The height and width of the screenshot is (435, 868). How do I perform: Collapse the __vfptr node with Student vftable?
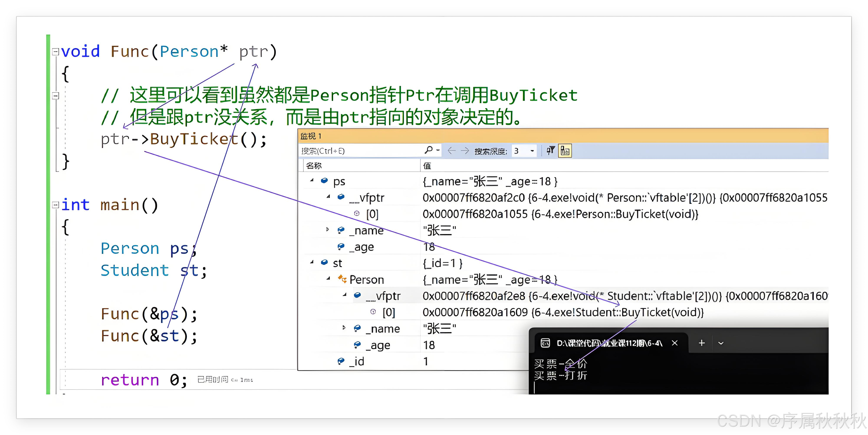(x=344, y=295)
